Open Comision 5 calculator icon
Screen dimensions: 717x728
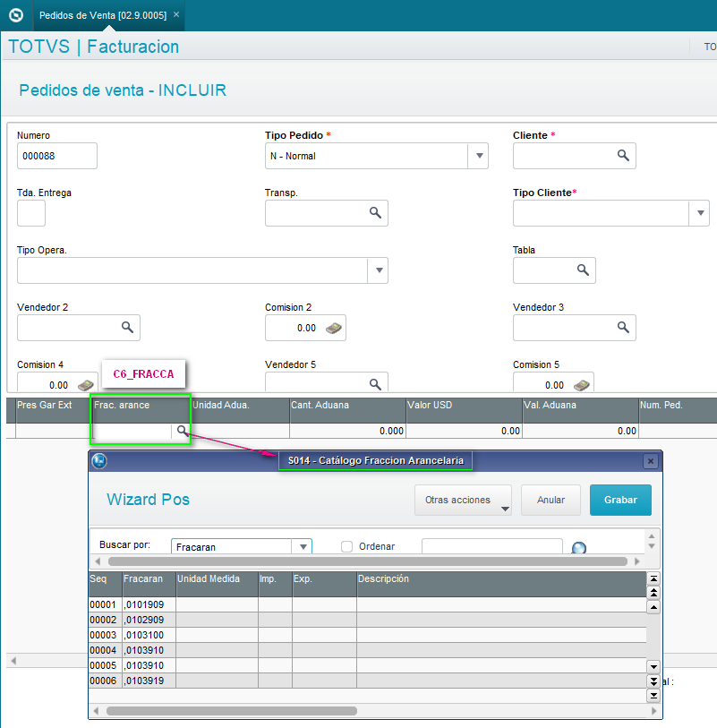(582, 385)
